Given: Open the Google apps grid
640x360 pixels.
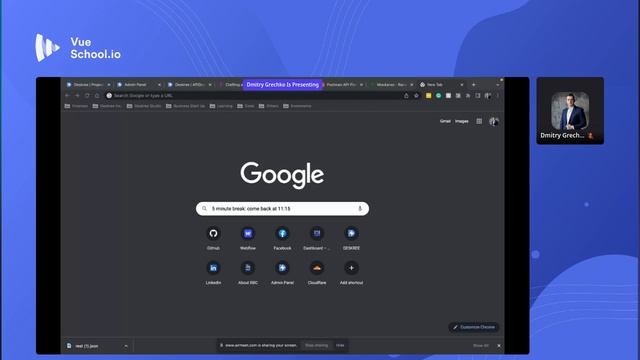Looking at the screenshot, I should click(479, 121).
